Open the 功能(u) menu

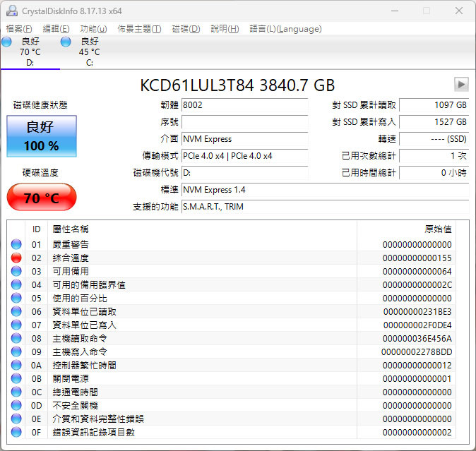pos(93,29)
